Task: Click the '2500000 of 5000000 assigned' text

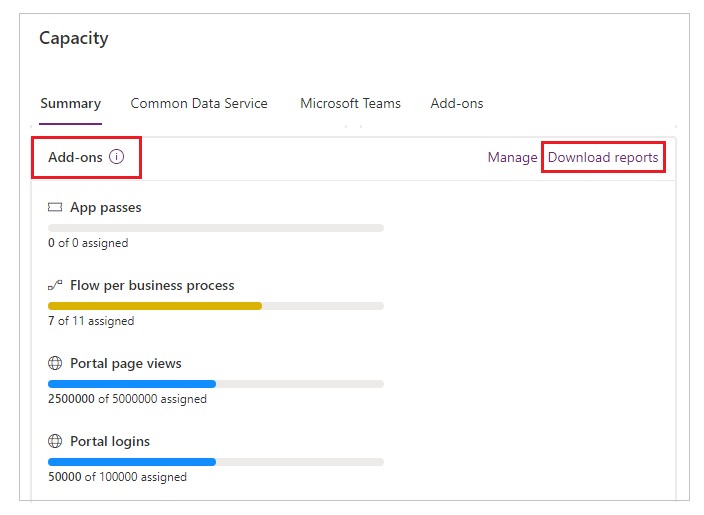Action: pos(127,399)
